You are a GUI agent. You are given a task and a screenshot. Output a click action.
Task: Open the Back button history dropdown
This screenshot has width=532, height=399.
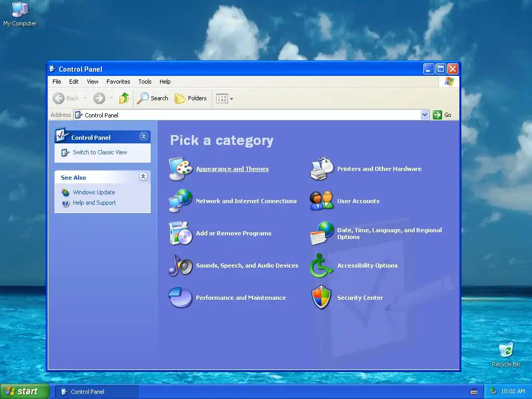(x=85, y=98)
